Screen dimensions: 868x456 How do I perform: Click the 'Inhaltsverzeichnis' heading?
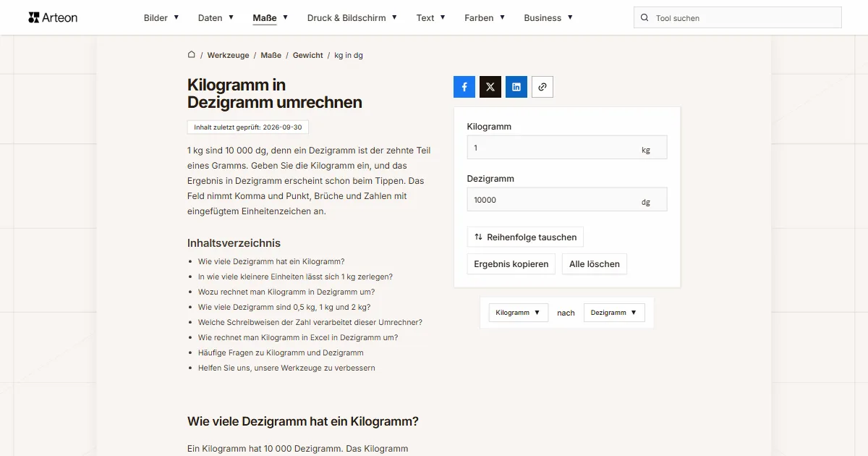point(234,243)
